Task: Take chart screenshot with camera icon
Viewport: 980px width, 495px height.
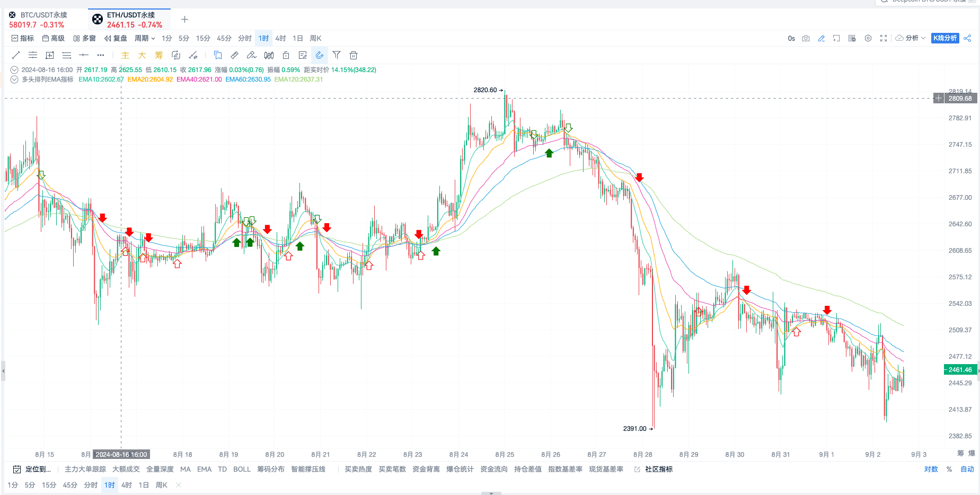Action: pyautogui.click(x=806, y=38)
